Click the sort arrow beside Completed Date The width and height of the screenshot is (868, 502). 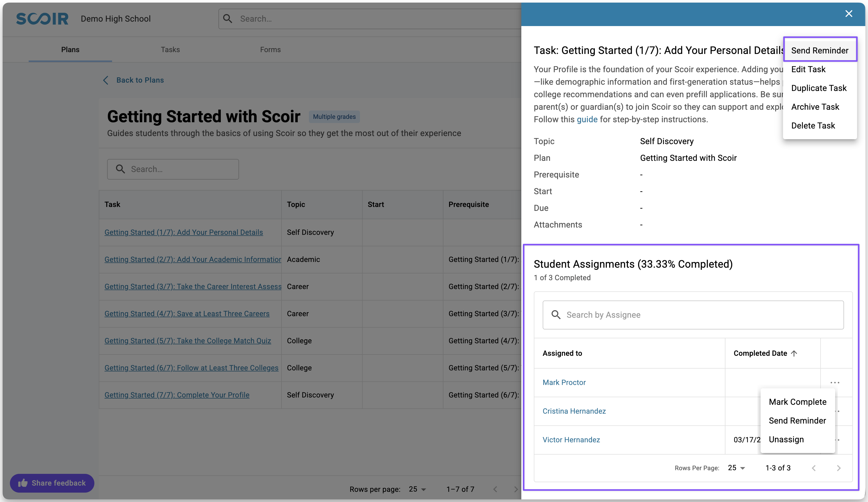click(794, 353)
